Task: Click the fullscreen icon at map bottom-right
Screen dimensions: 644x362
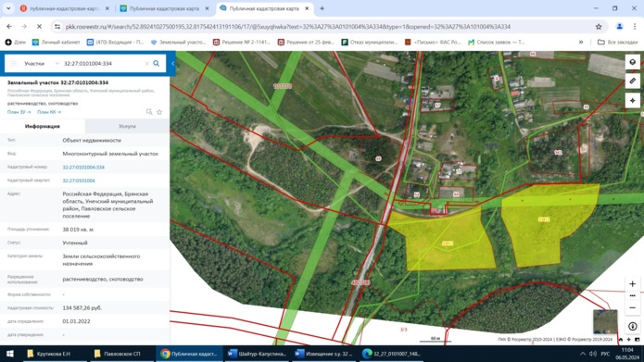Action: (x=637, y=340)
